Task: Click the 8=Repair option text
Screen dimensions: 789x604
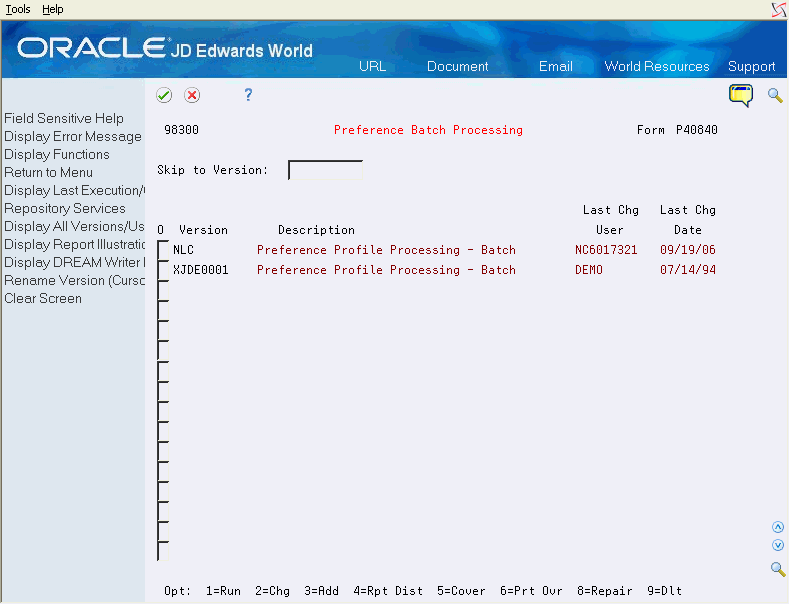Action: pyautogui.click(x=604, y=591)
